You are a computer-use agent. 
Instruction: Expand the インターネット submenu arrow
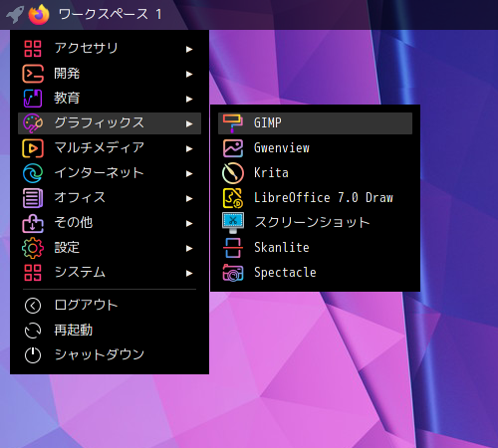click(x=189, y=173)
